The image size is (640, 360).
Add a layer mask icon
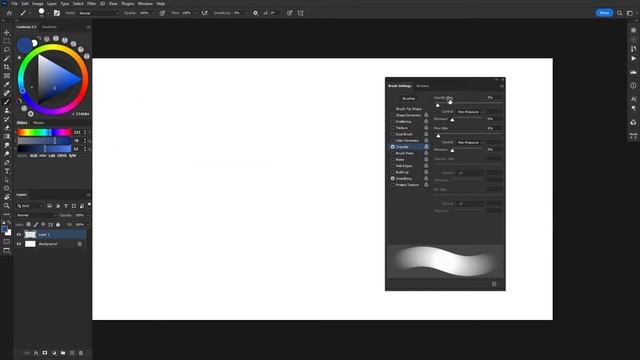coord(45,353)
